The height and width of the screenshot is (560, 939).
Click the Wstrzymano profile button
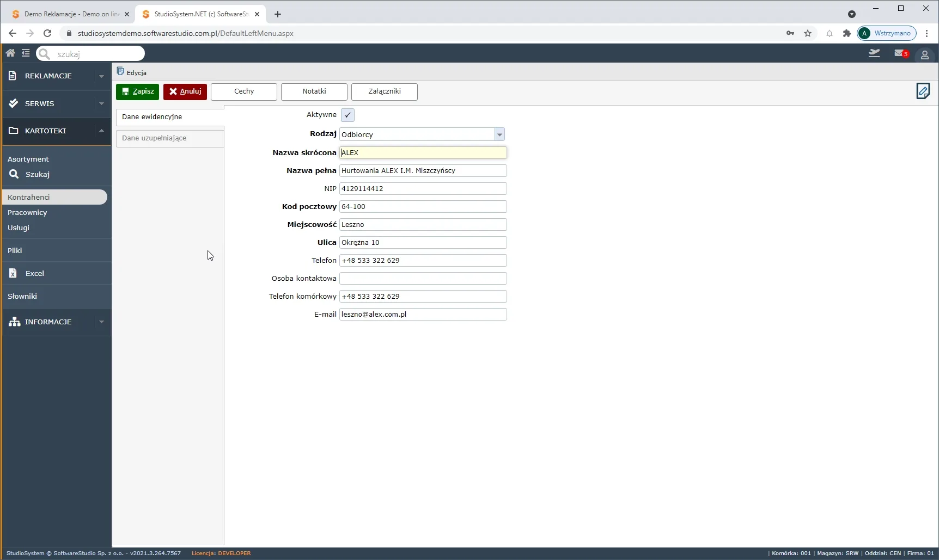[x=887, y=33]
